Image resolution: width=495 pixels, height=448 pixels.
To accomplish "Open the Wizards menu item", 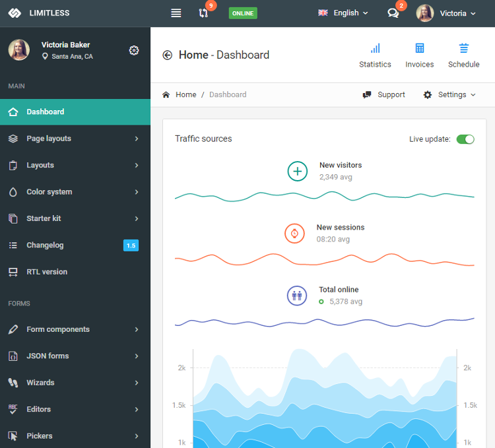I will (x=75, y=383).
